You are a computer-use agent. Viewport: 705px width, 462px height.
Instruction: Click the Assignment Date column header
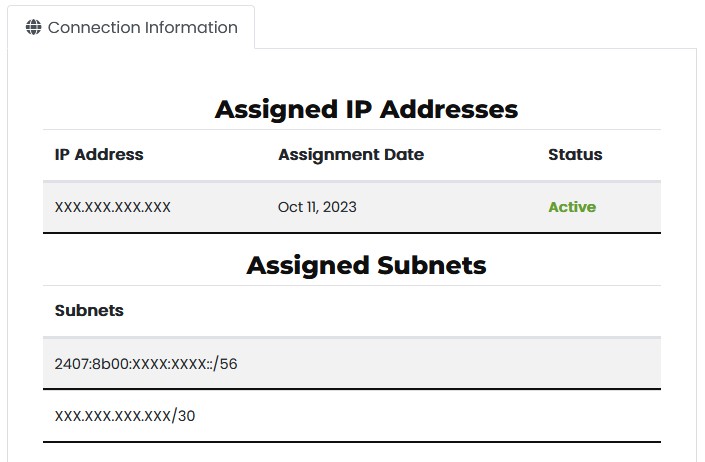pyautogui.click(x=351, y=155)
